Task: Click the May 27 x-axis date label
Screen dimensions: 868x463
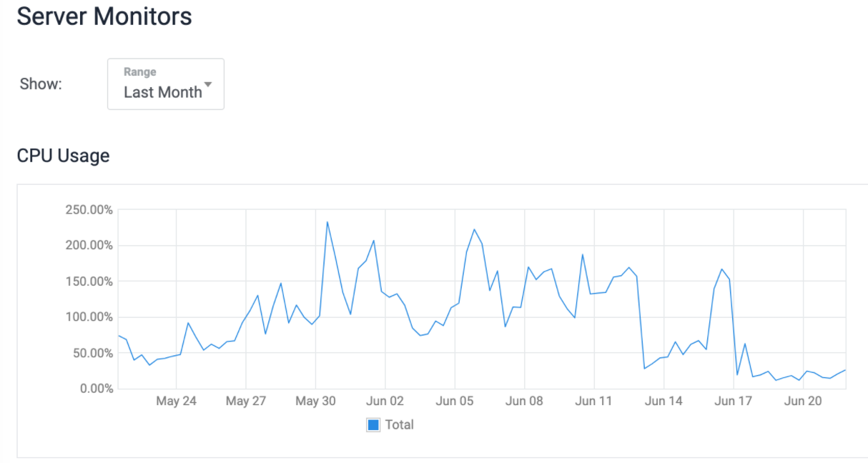Action: click(246, 401)
